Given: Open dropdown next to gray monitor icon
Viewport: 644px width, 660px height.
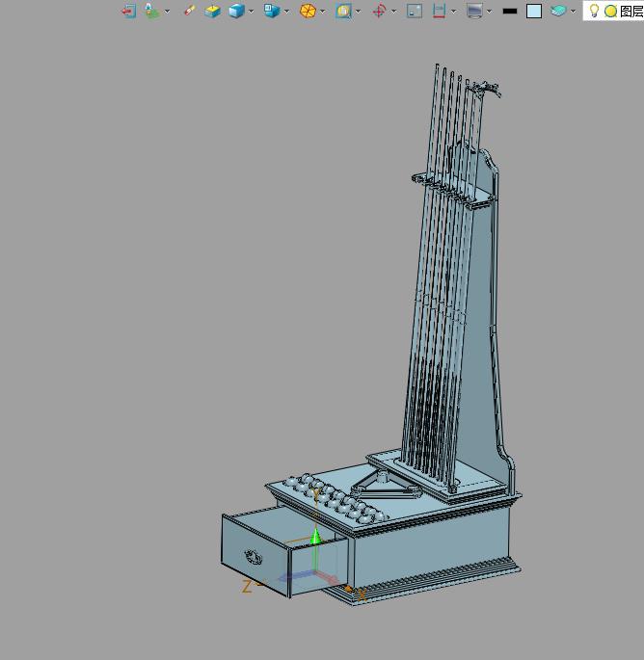Looking at the screenshot, I should (x=489, y=12).
